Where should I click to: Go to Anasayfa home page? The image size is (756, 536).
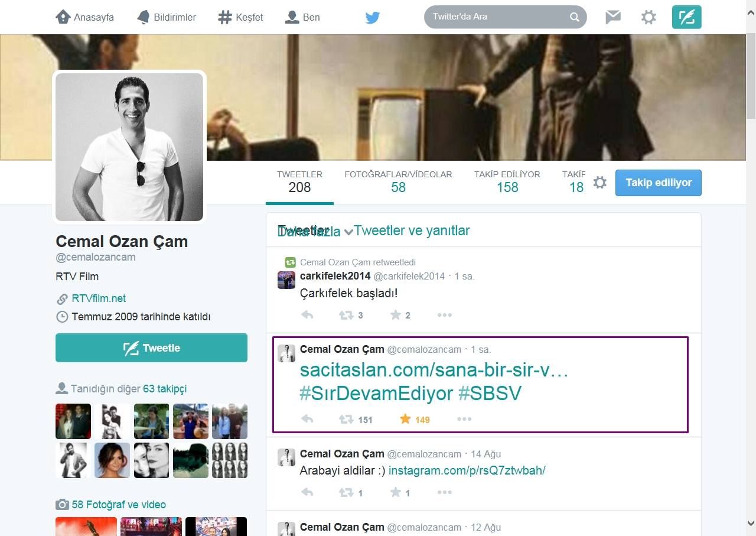tap(84, 17)
